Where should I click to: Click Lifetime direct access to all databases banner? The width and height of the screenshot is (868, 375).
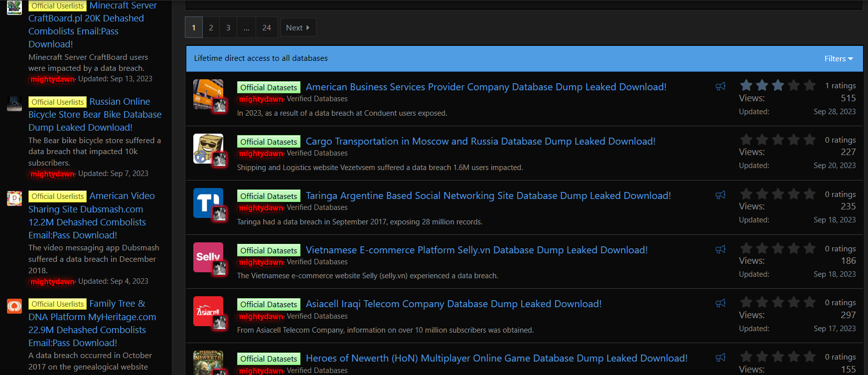click(x=261, y=58)
